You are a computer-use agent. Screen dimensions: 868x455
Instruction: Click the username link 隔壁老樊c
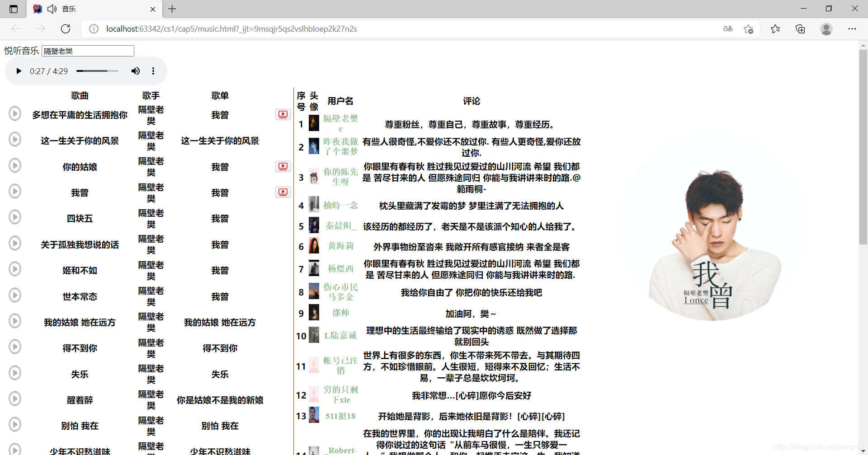(341, 123)
